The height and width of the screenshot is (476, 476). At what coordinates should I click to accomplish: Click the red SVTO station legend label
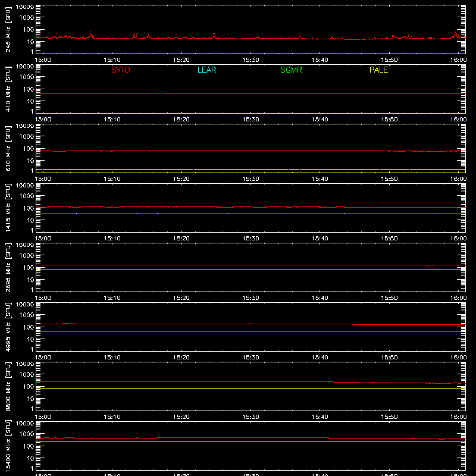coord(121,70)
